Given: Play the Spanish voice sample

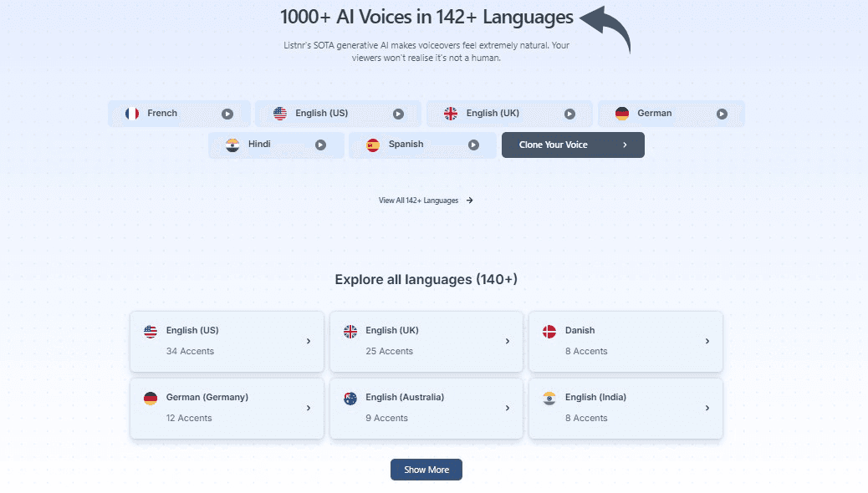Looking at the screenshot, I should [473, 145].
